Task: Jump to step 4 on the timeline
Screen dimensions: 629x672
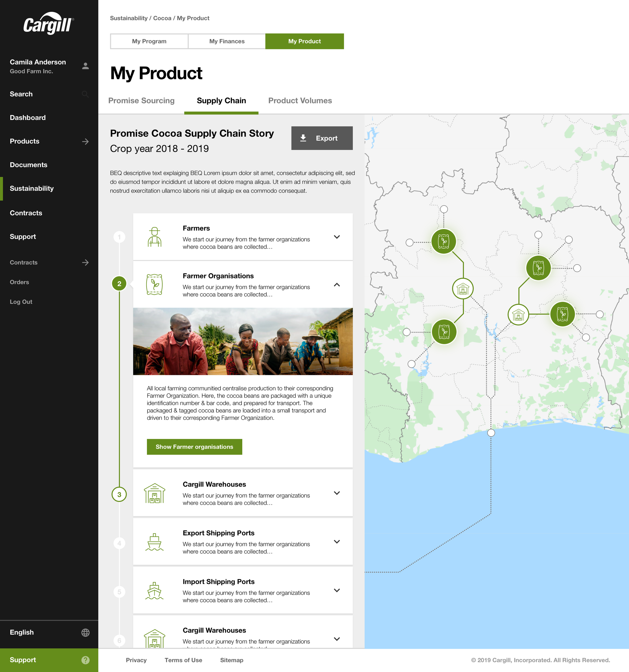Action: pyautogui.click(x=119, y=543)
